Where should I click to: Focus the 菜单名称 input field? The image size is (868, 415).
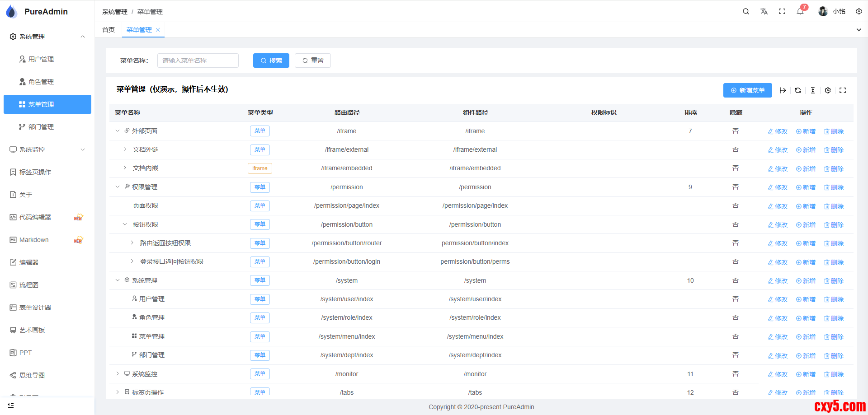[198, 61]
